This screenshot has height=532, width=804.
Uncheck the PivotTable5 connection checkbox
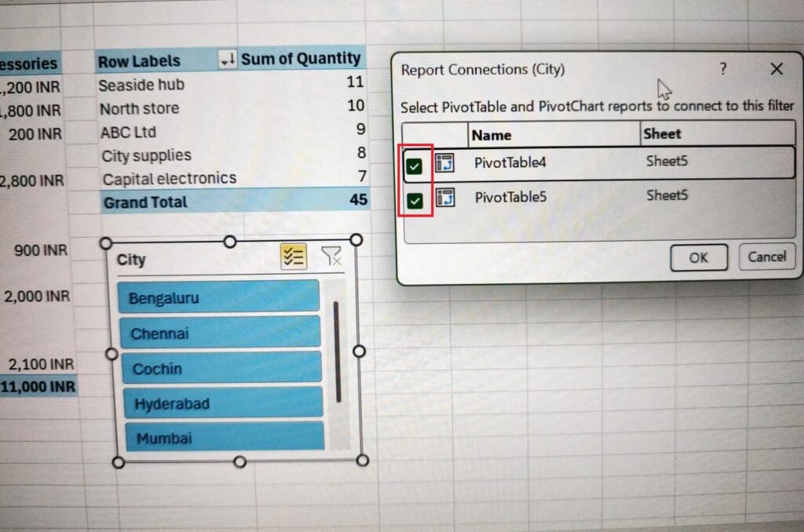(x=415, y=200)
